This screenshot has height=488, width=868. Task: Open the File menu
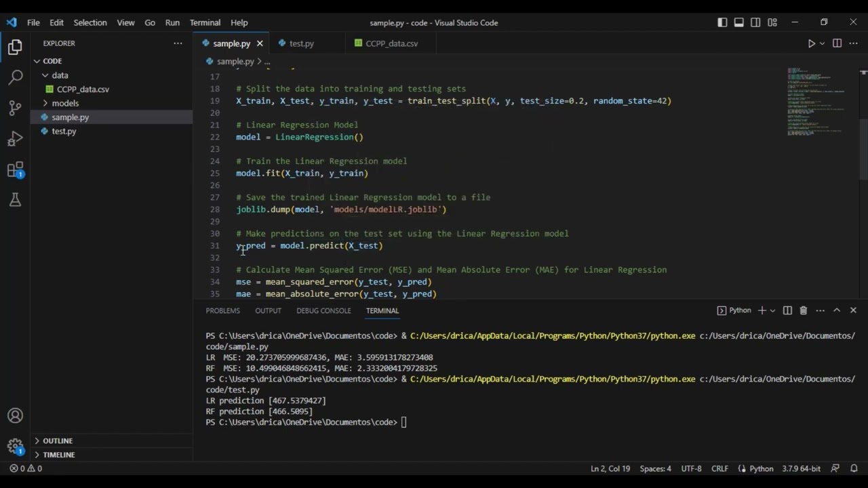coord(33,22)
